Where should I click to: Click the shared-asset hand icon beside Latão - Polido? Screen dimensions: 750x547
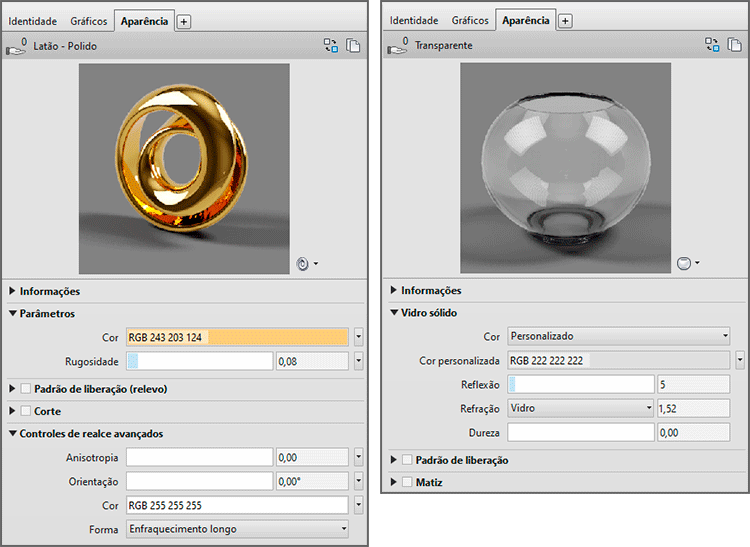17,45
